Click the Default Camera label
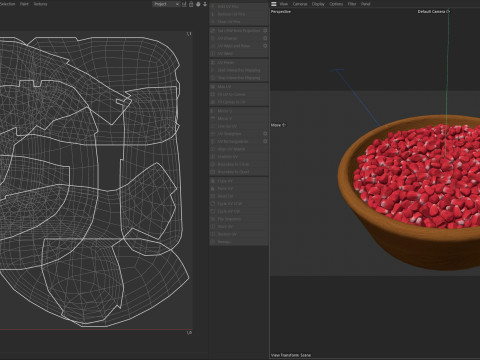 point(431,11)
